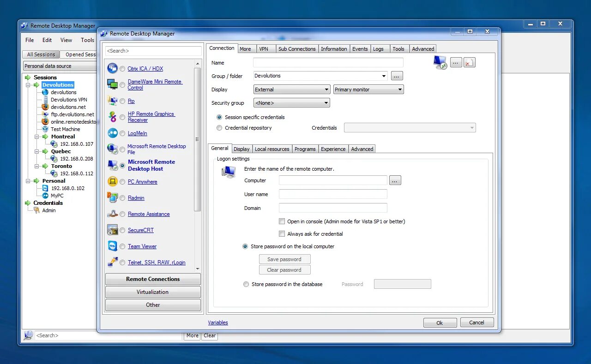The width and height of the screenshot is (591, 364).
Task: Click the session image icon beside Name
Action: click(x=440, y=62)
